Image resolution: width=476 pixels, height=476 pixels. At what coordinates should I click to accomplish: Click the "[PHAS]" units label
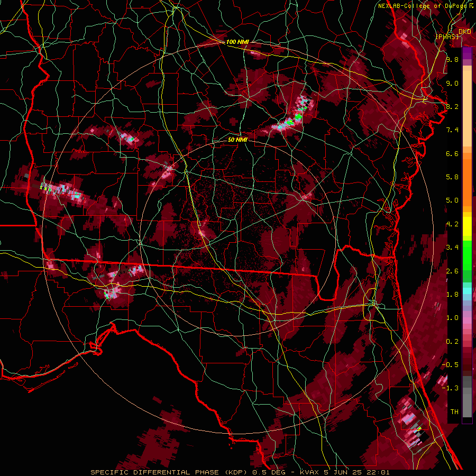(x=447, y=36)
